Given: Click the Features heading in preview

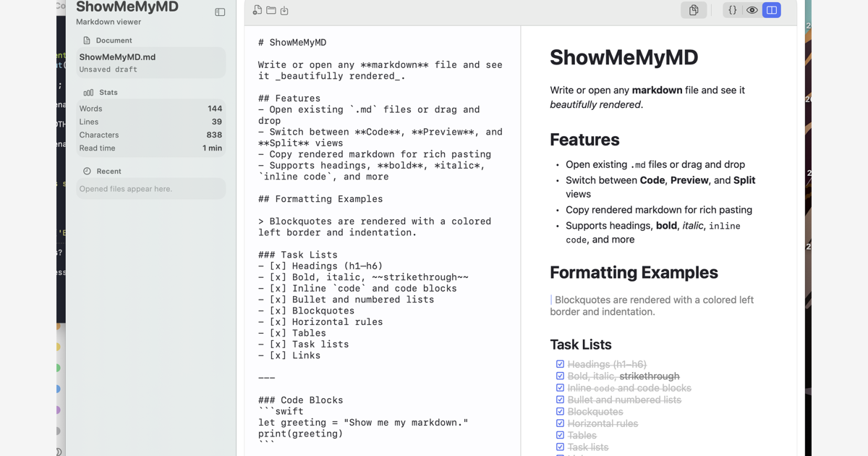Looking at the screenshot, I should [584, 140].
